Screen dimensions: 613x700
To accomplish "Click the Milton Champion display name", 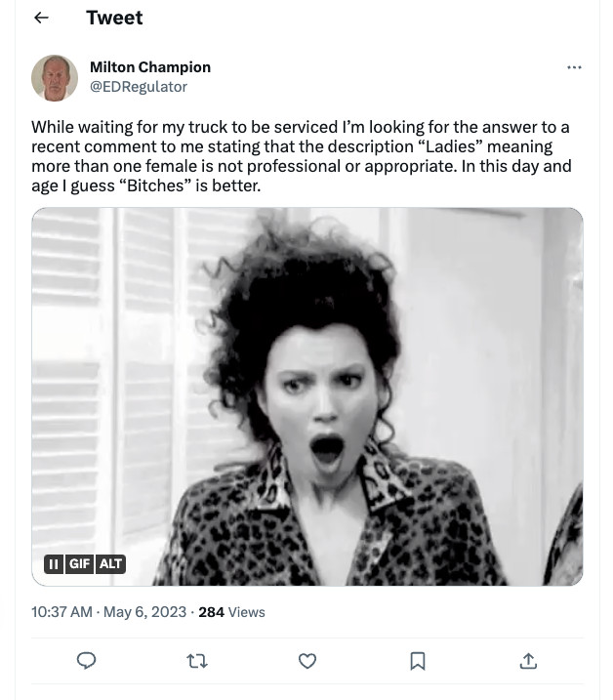I will [x=149, y=67].
